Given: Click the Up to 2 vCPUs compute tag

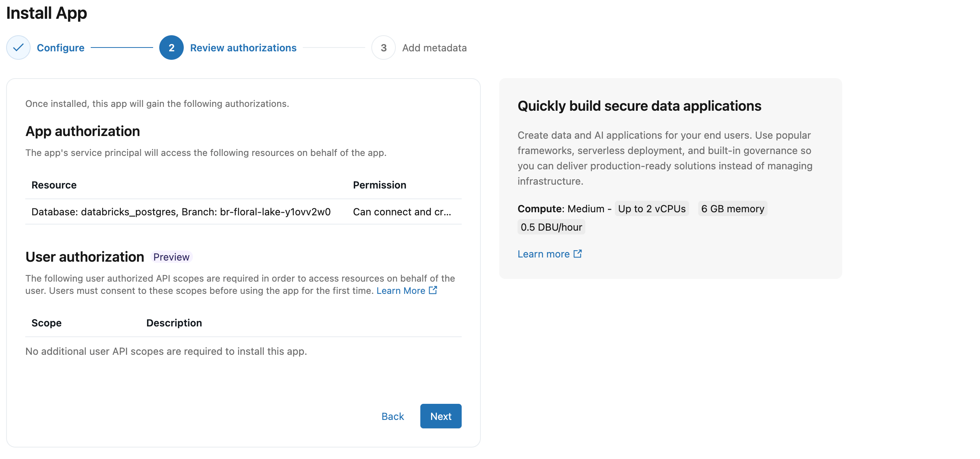Looking at the screenshot, I should pyautogui.click(x=652, y=208).
